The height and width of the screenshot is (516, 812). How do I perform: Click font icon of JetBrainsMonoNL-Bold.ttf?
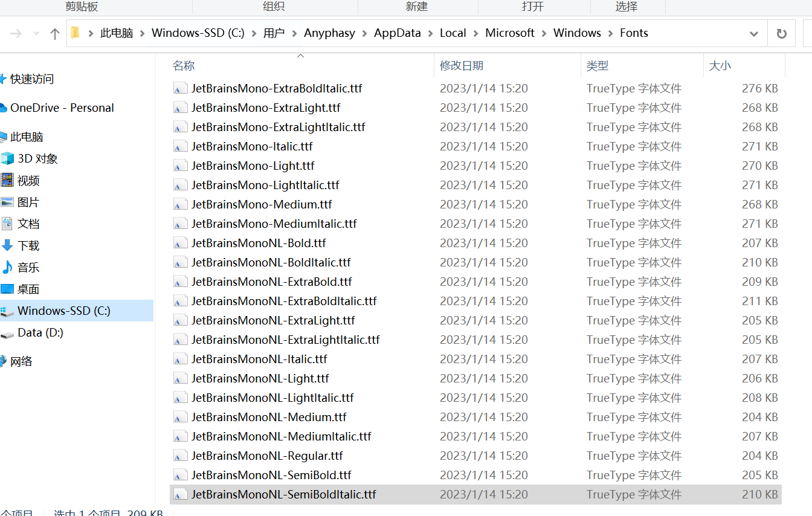pos(180,243)
